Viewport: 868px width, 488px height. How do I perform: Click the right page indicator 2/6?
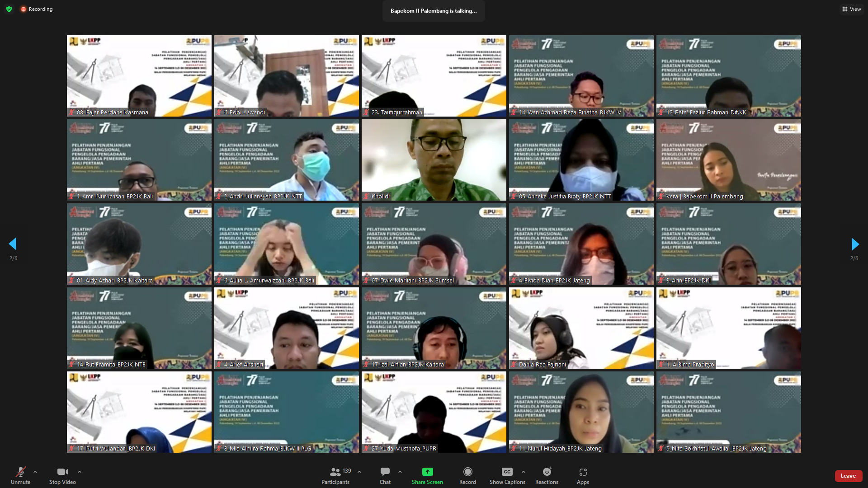854,258
